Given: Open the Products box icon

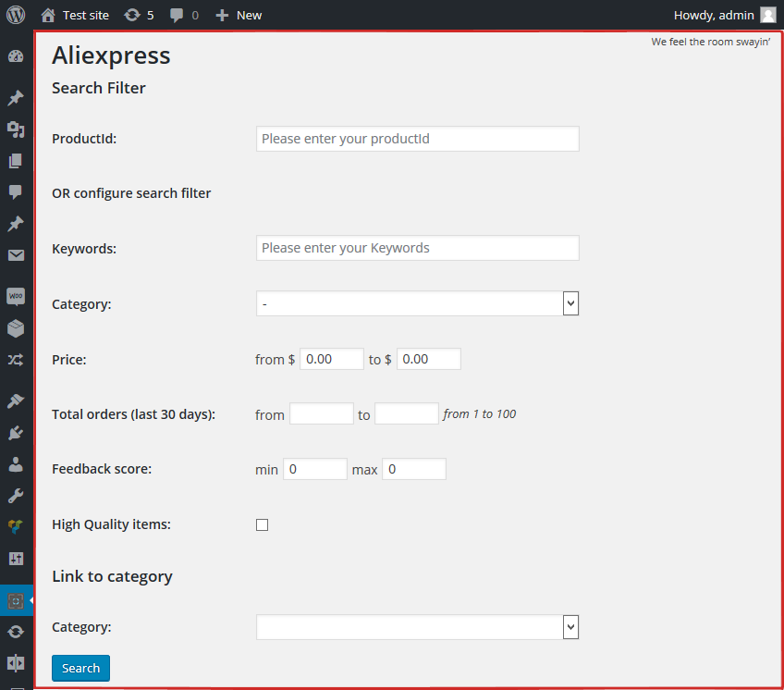Looking at the screenshot, I should (16, 328).
